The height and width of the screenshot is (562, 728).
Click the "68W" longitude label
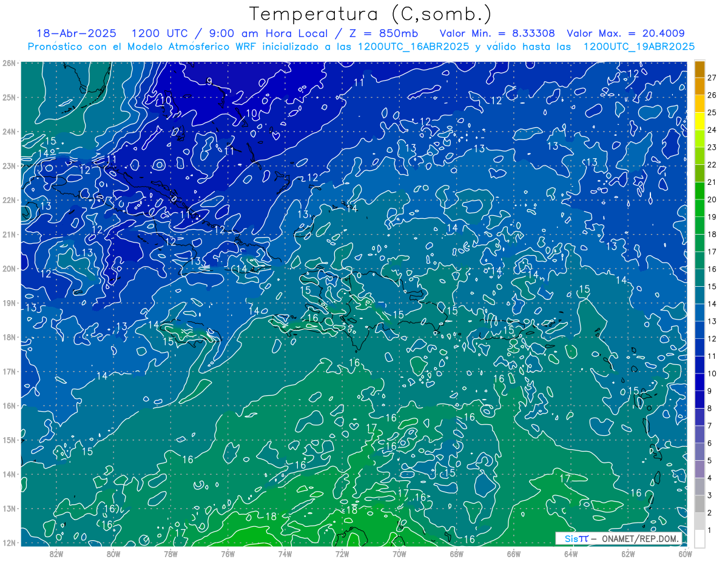(x=457, y=554)
